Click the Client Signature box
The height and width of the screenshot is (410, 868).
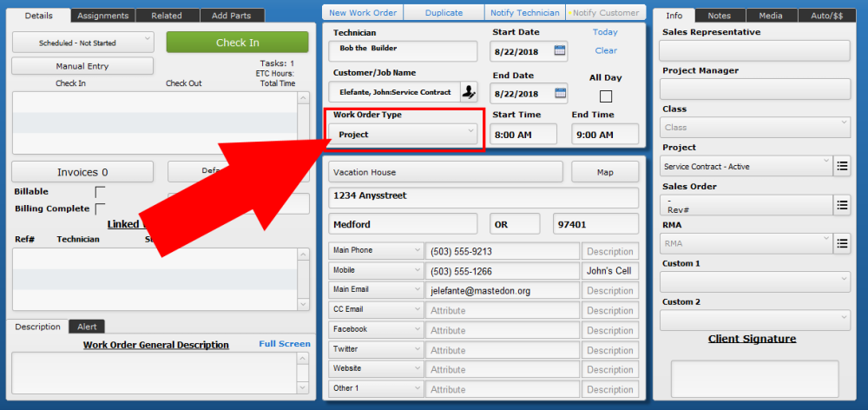755,377
